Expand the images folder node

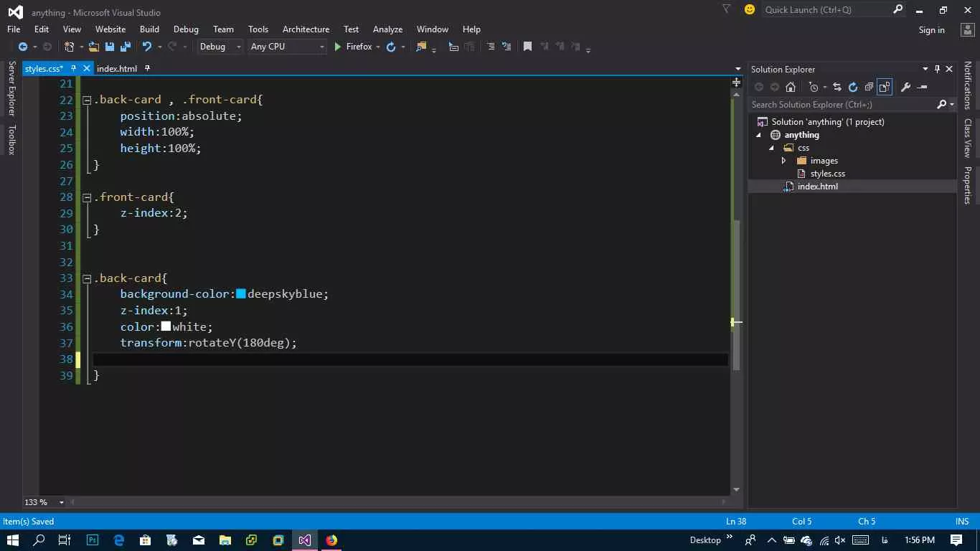coord(783,161)
